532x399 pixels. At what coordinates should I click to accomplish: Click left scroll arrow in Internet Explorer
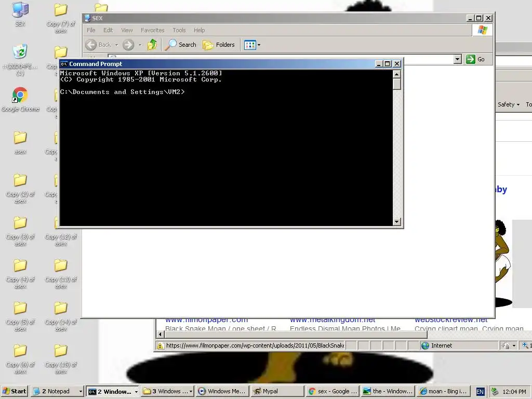click(160, 335)
